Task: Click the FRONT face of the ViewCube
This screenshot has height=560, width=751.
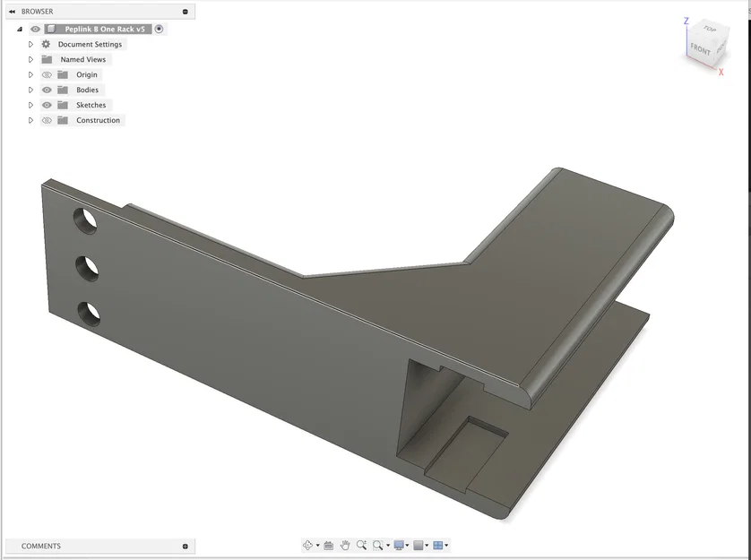Action: tap(702, 51)
